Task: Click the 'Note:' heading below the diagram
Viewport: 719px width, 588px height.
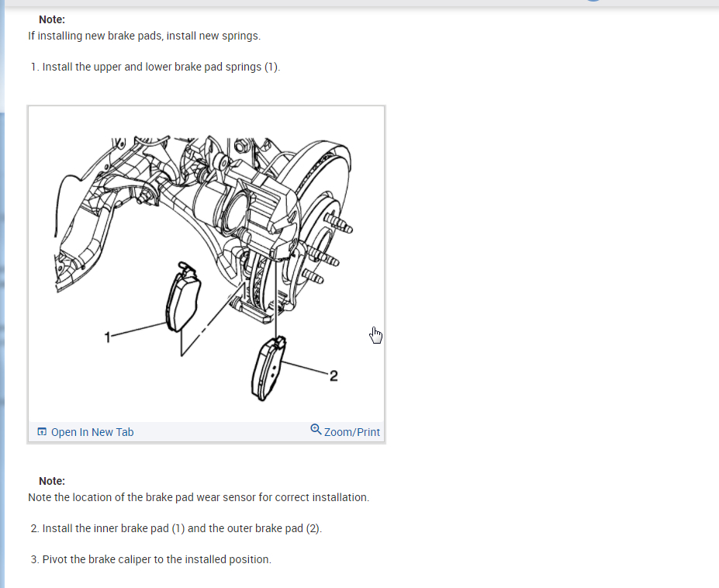Action: click(52, 481)
